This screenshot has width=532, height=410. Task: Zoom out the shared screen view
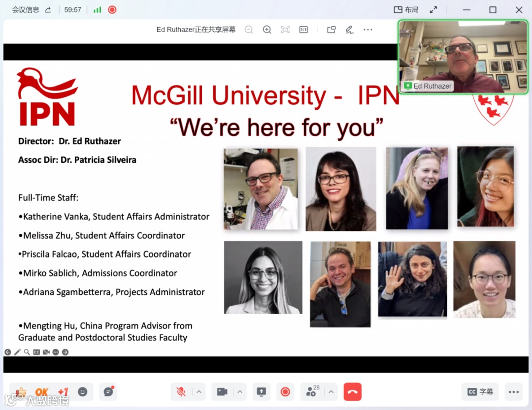(x=249, y=30)
